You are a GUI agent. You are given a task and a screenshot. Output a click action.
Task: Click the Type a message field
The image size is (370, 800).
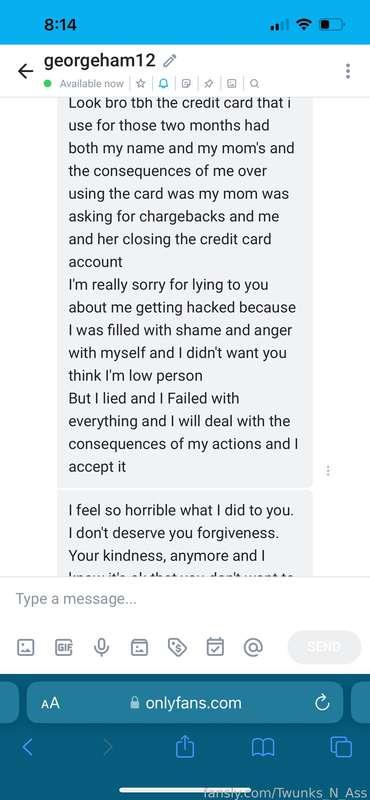185,598
